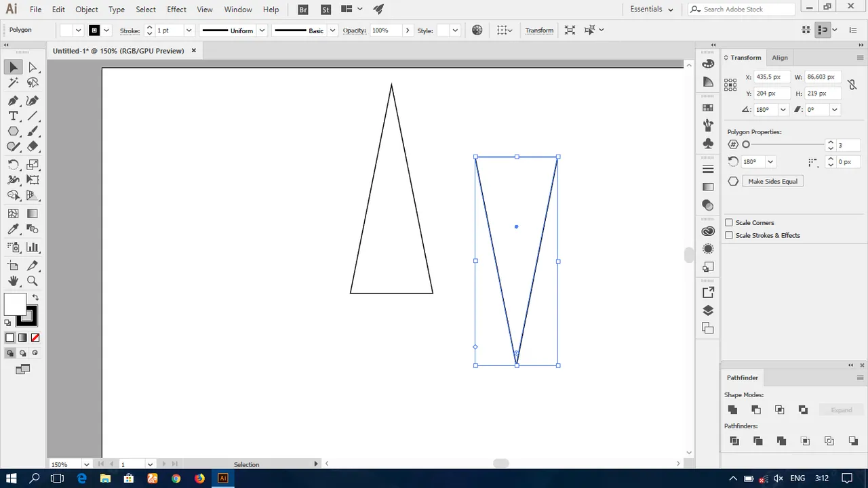868x488 pixels.
Task: Select the Scale tool
Action: point(33,165)
